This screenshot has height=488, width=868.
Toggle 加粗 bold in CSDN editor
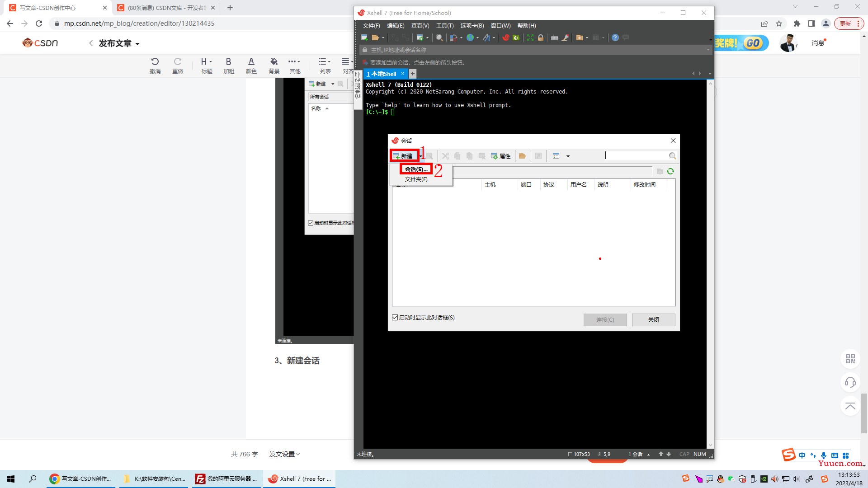(229, 66)
